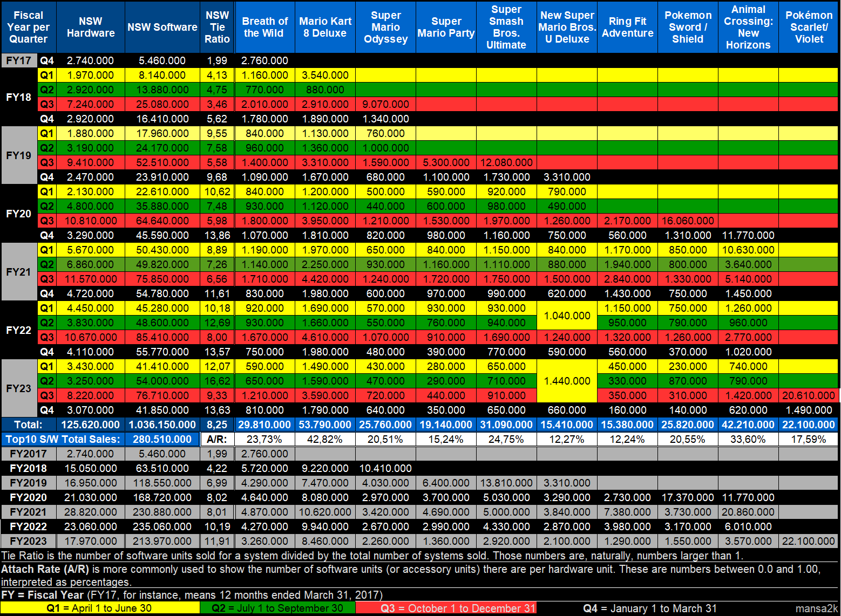The height and width of the screenshot is (616, 841).
Task: Click the 20.860.000 Animal Crossing FY2021 value
Action: pos(749,512)
